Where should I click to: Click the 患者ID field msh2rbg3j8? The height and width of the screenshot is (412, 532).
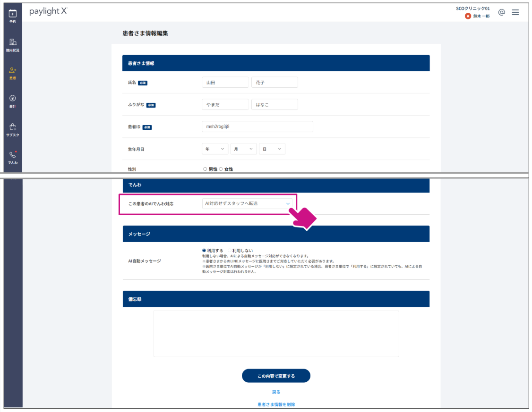pyautogui.click(x=257, y=127)
